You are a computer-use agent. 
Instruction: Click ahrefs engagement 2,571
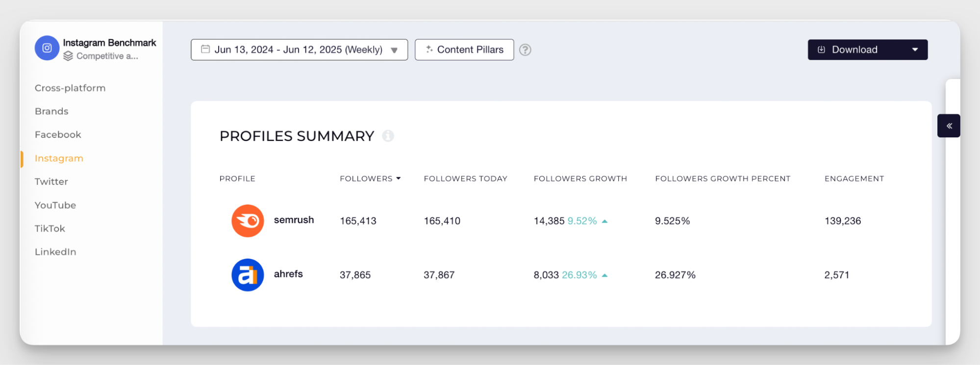pos(837,275)
